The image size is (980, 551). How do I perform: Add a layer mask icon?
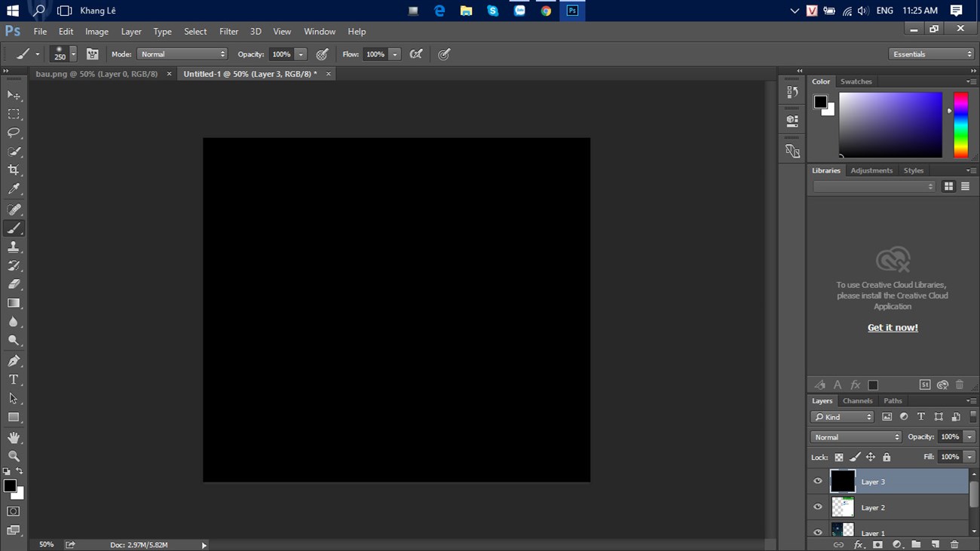(x=877, y=544)
